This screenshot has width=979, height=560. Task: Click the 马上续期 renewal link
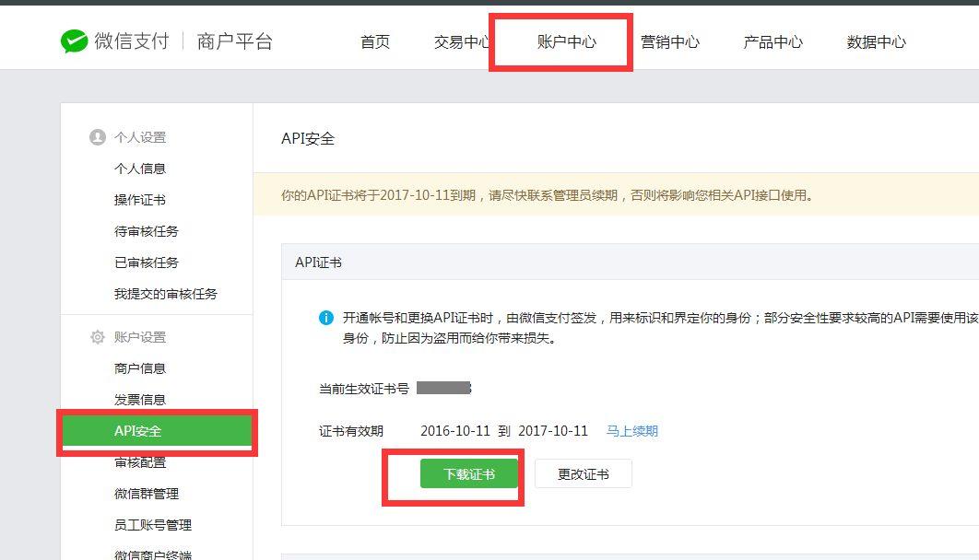click(631, 431)
